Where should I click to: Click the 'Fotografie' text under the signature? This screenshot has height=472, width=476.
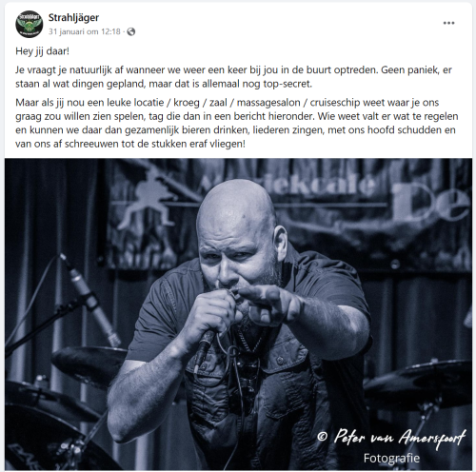(391, 458)
